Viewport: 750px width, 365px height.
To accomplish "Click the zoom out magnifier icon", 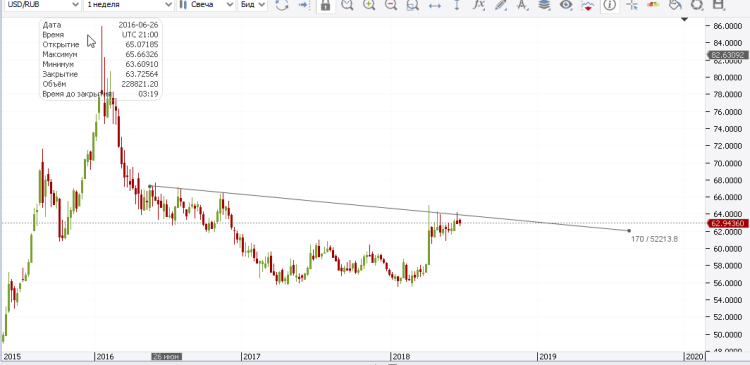I will 391,5.
